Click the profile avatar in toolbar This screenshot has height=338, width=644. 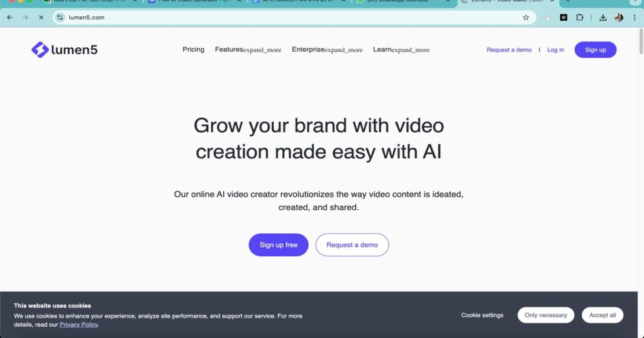tap(619, 17)
